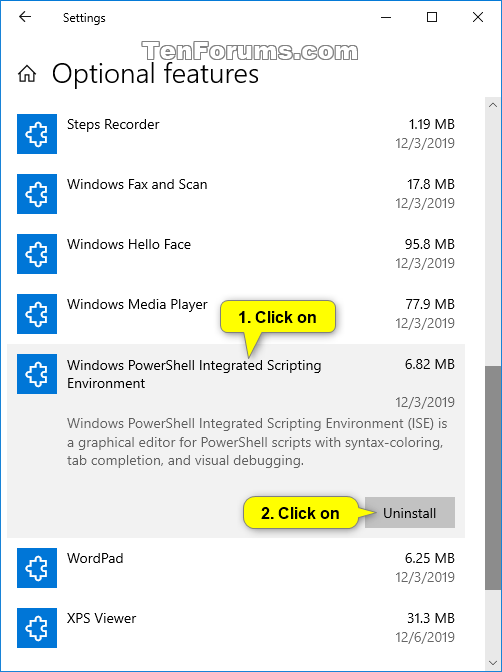
Task: Click the Windows Fax and Scan icon
Action: [37, 194]
